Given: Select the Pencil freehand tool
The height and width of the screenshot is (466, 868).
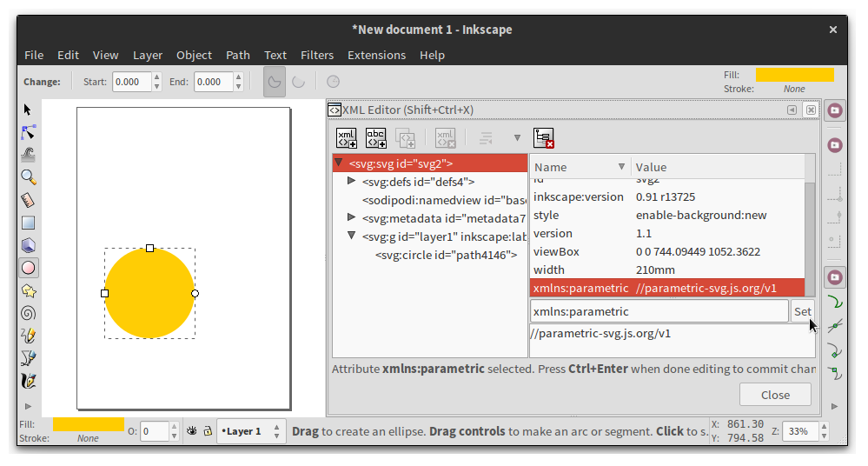Looking at the screenshot, I should click(x=28, y=336).
